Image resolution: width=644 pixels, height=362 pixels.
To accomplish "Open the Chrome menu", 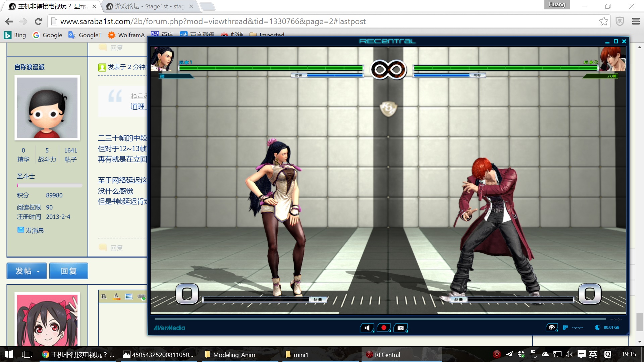I will [x=636, y=21].
